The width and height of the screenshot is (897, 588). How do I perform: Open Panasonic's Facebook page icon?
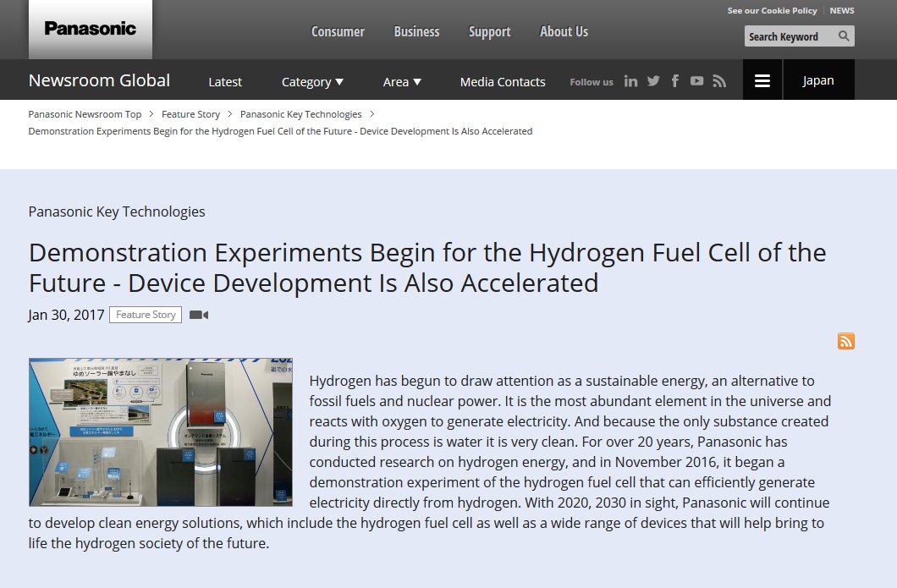click(x=674, y=80)
